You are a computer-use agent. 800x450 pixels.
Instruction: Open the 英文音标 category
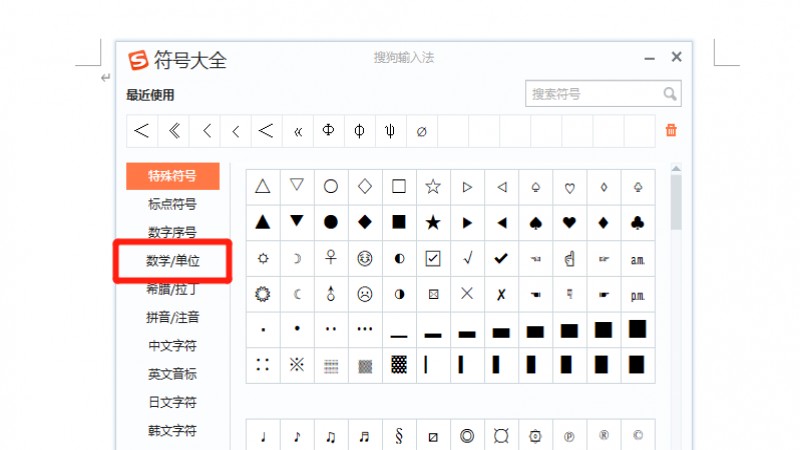click(x=172, y=374)
